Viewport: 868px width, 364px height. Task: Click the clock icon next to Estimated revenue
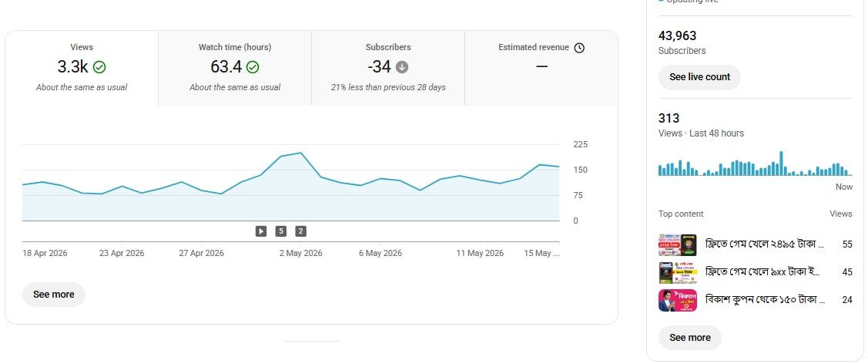(x=579, y=48)
